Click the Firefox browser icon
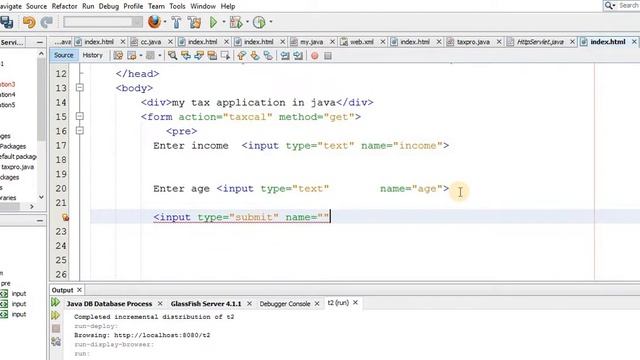Screen dimensions: 640x360 (x=154, y=22)
